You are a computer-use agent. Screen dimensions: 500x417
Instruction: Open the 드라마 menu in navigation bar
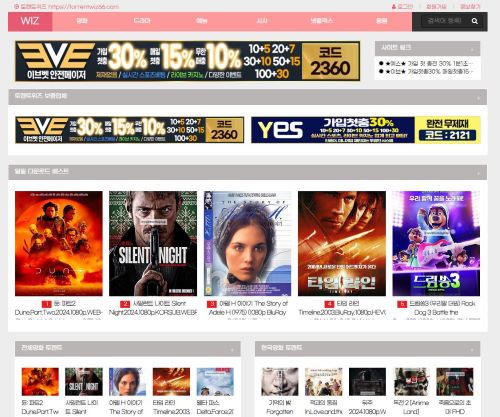pyautogui.click(x=142, y=21)
